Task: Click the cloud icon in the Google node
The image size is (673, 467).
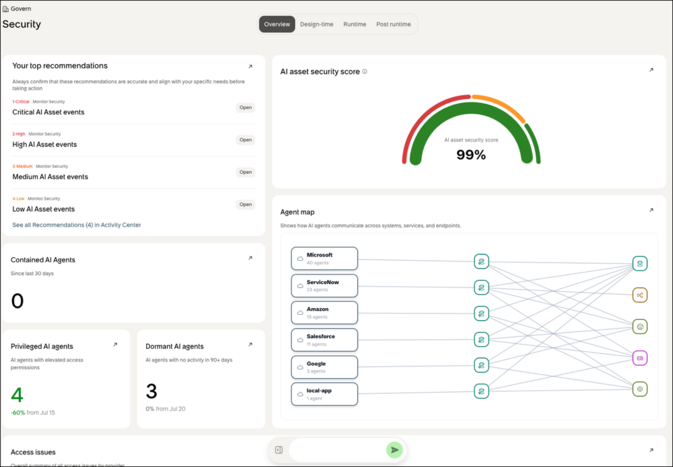Action: coord(300,367)
